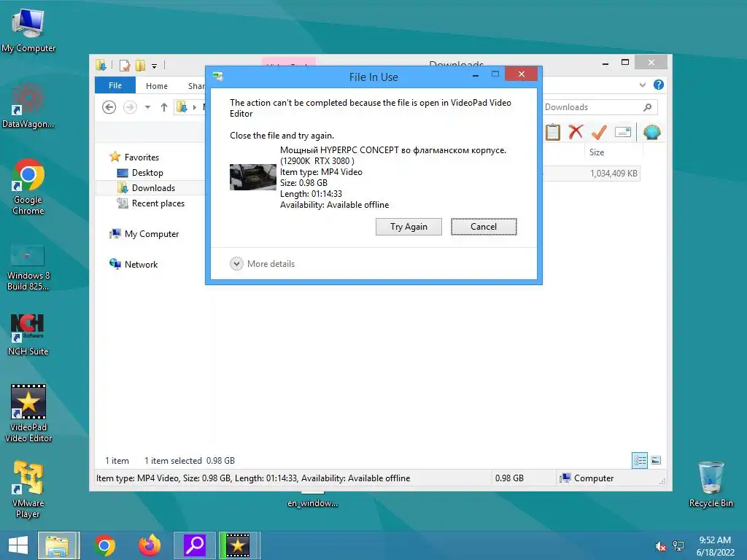Image resolution: width=747 pixels, height=560 pixels.
Task: Launch Firefox from the taskbar
Action: [x=149, y=545]
